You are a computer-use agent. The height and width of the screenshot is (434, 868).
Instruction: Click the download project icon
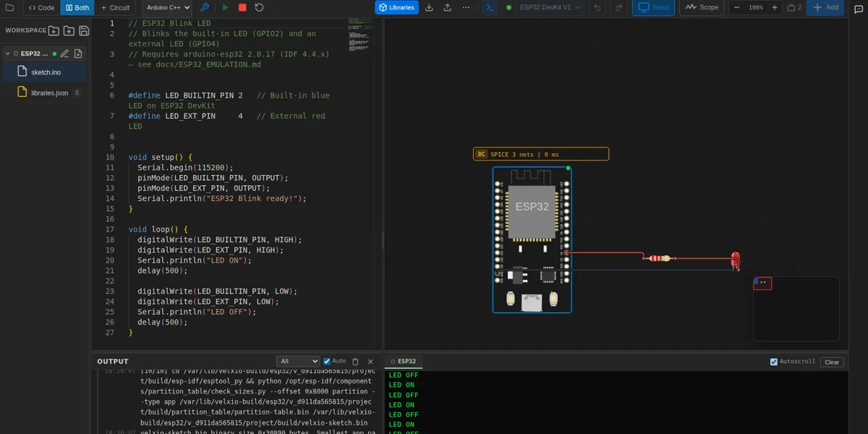tap(429, 7)
